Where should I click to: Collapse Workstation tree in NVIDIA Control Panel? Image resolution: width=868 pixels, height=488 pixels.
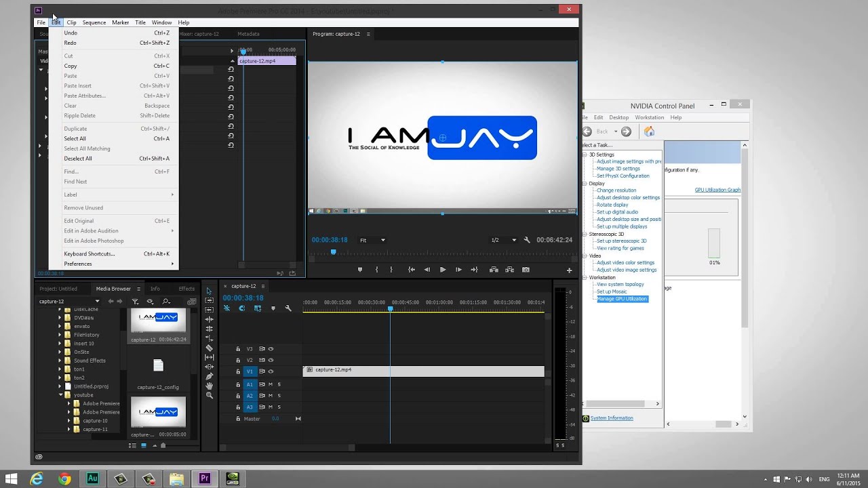tap(585, 277)
